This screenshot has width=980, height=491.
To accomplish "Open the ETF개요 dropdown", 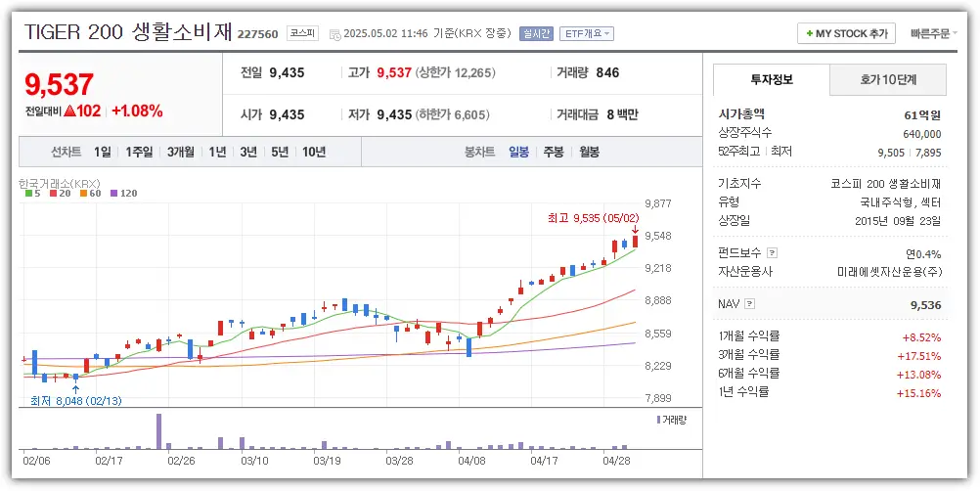I will pyautogui.click(x=587, y=33).
